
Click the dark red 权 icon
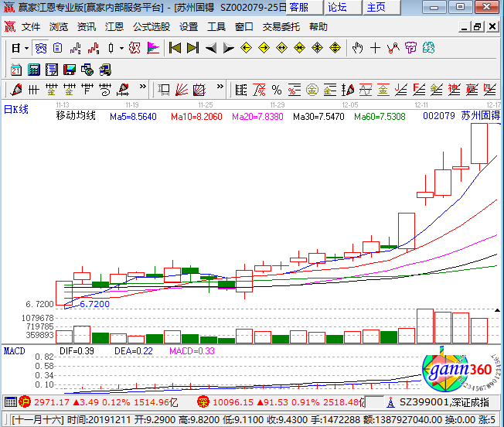(135, 48)
